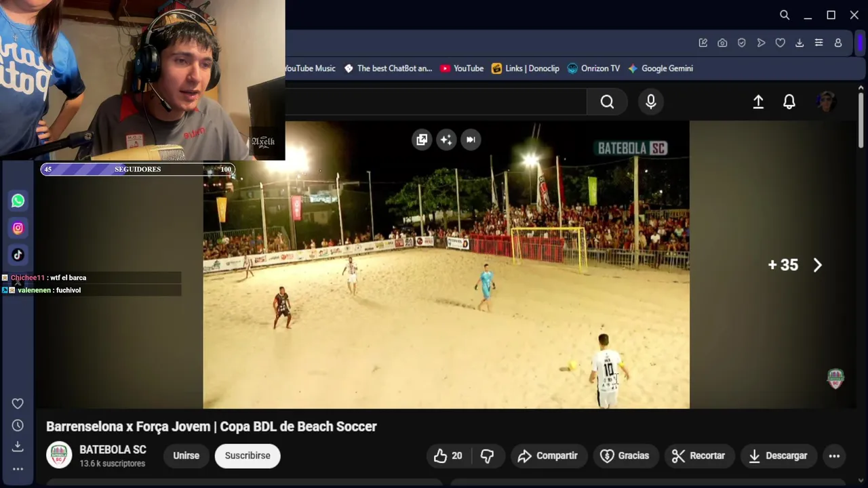Click the Unirse join button

coord(186,455)
